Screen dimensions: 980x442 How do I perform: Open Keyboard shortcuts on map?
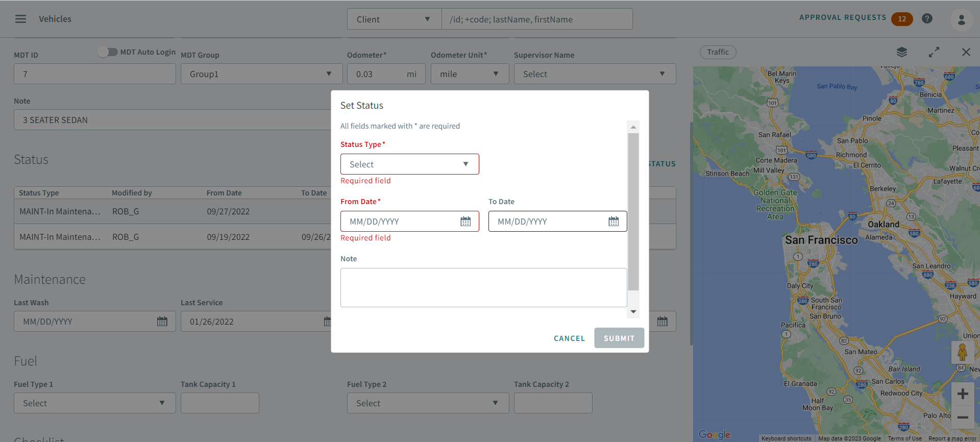pyautogui.click(x=786, y=438)
